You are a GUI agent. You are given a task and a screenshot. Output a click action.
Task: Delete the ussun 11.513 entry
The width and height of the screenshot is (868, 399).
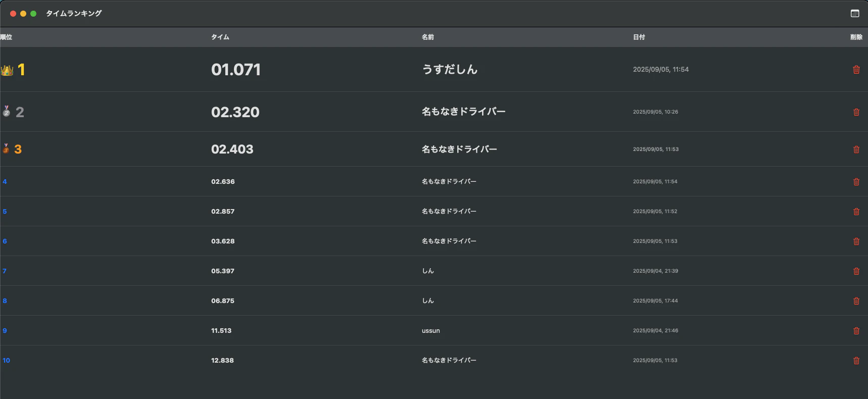[x=856, y=331]
